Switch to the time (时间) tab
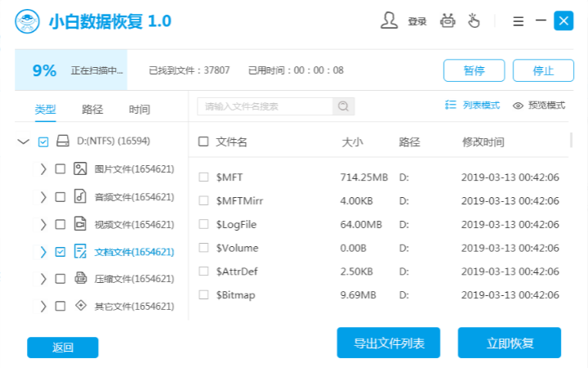 coord(139,110)
